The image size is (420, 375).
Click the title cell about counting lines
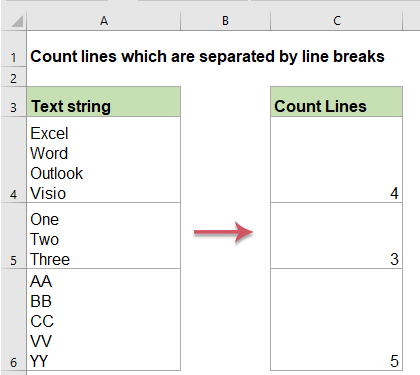[x=207, y=56]
